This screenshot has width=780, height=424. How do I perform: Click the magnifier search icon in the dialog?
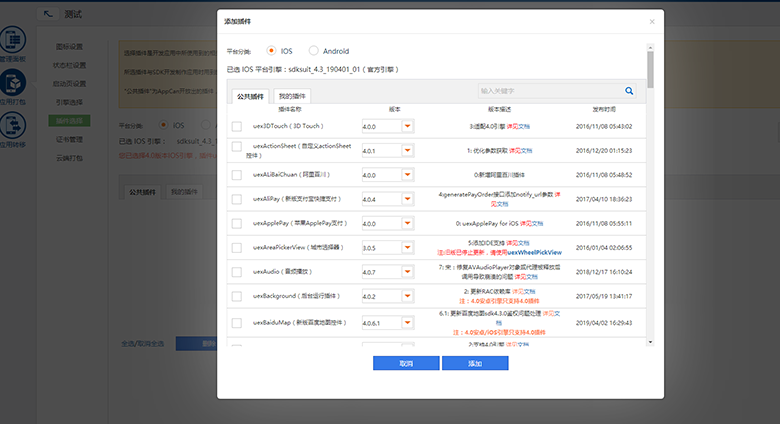tap(629, 91)
